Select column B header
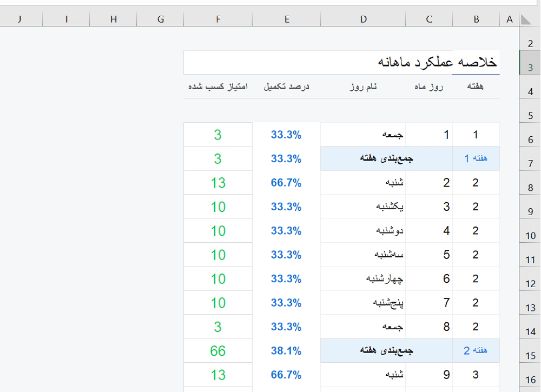Image resolution: width=541 pixels, height=392 pixels. tap(476, 19)
